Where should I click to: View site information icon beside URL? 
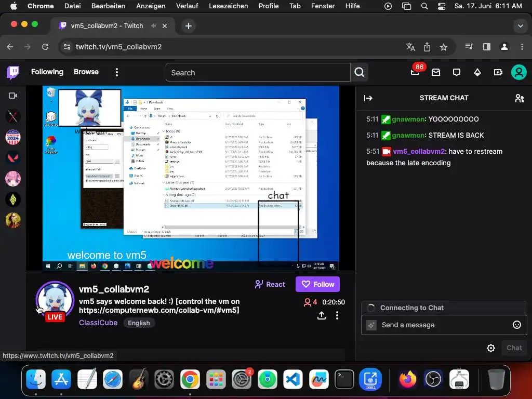67,47
